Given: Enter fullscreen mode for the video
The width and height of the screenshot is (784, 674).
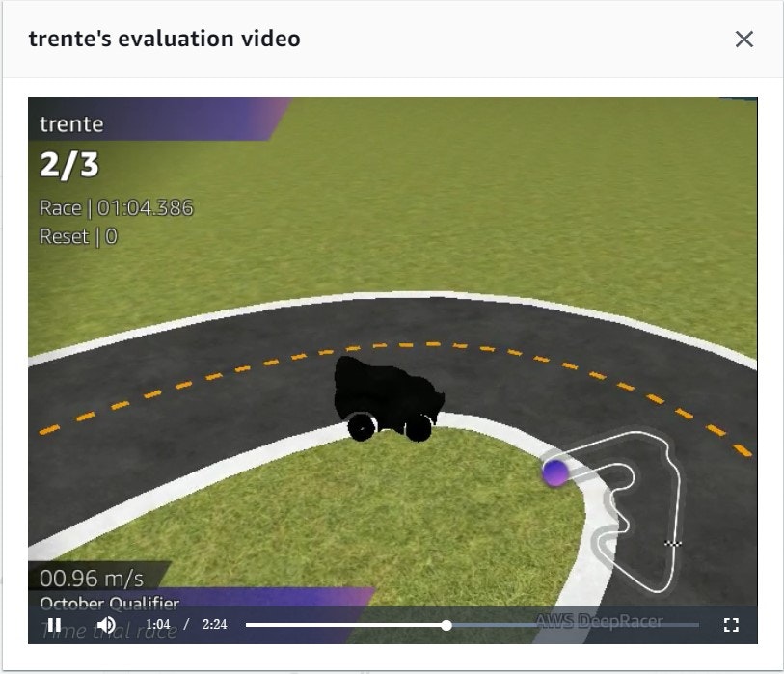Looking at the screenshot, I should [x=731, y=625].
